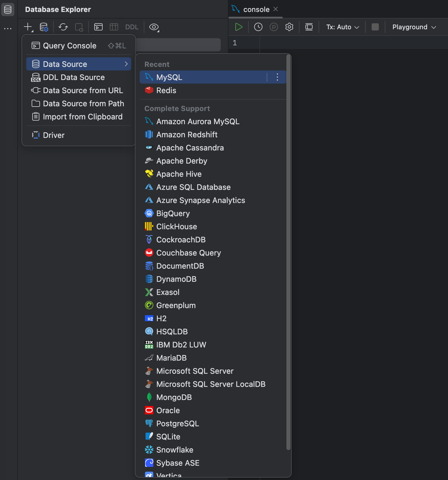Image resolution: width=448 pixels, height=480 pixels.
Task: Expand the Data Source submenu arrow
Action: (126, 64)
